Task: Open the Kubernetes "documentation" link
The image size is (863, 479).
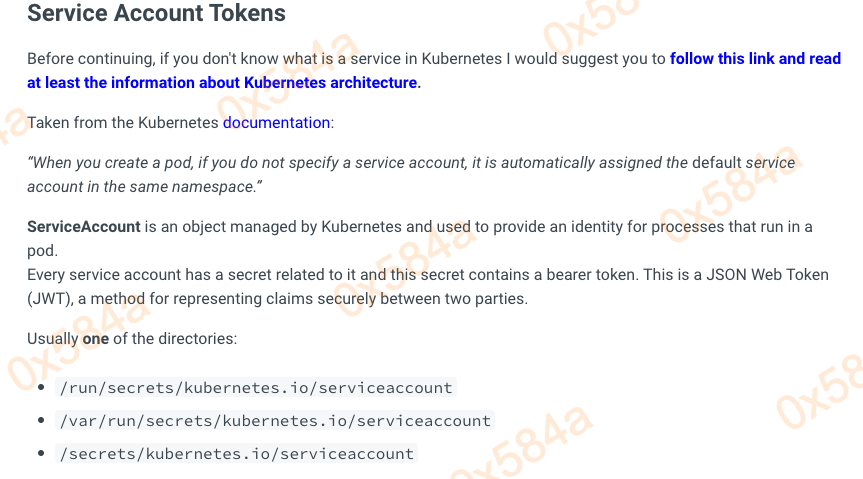Action: point(276,123)
